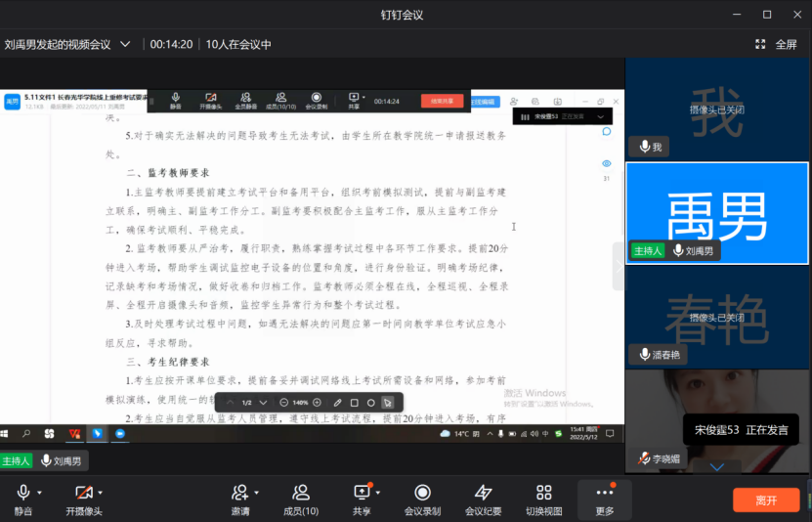Click volume icon in system tray

[534, 434]
